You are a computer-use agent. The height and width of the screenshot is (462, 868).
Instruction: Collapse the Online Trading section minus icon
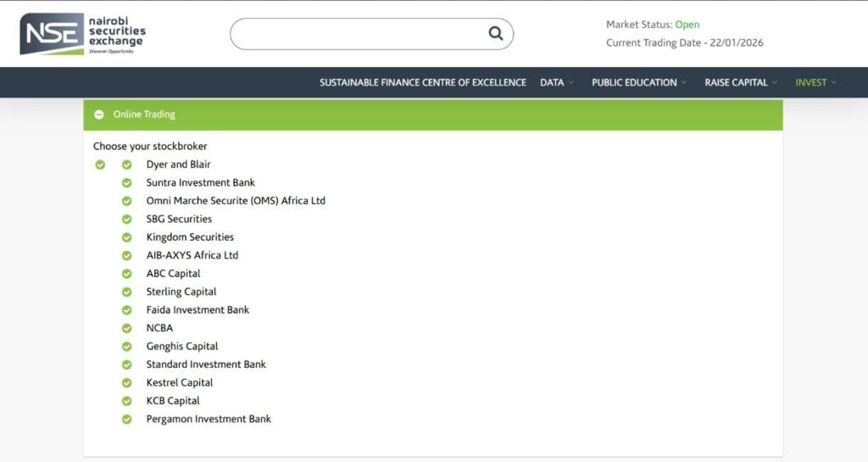tap(99, 114)
